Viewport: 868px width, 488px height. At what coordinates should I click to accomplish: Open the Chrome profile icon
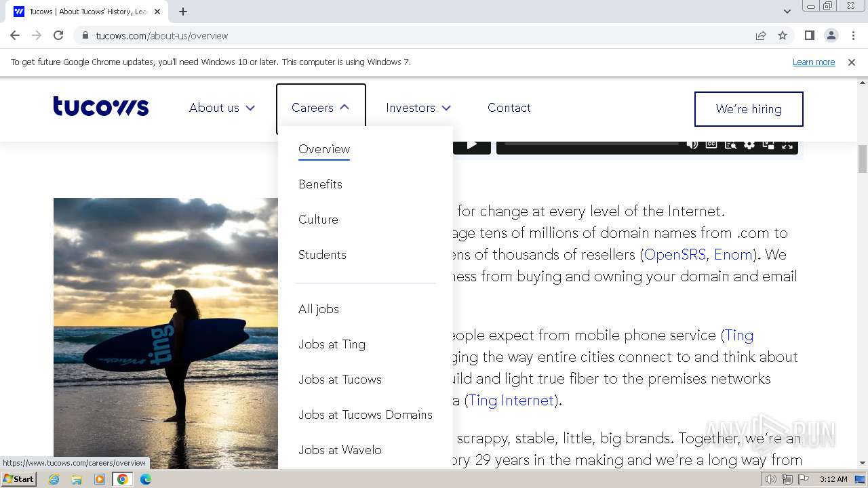[831, 35]
